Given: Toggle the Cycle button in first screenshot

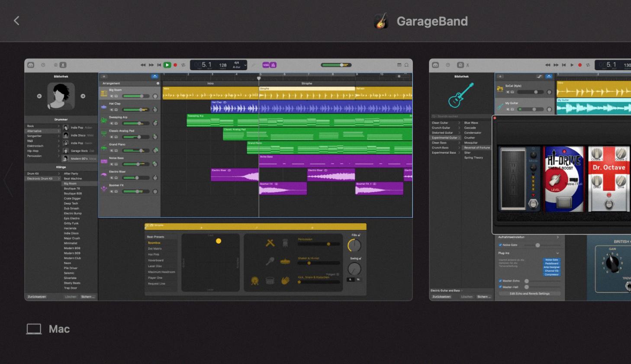Looking at the screenshot, I should pos(183,65).
